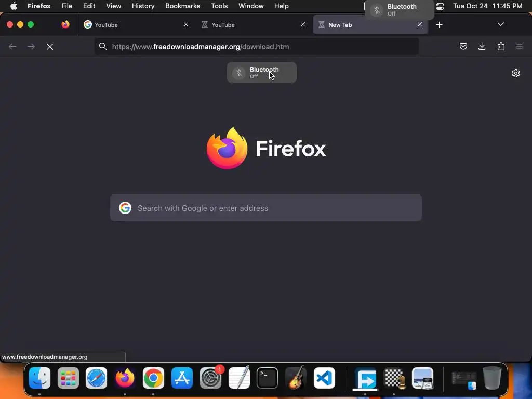Personalize new tab with gear icon
The width and height of the screenshot is (532, 399).
516,73
